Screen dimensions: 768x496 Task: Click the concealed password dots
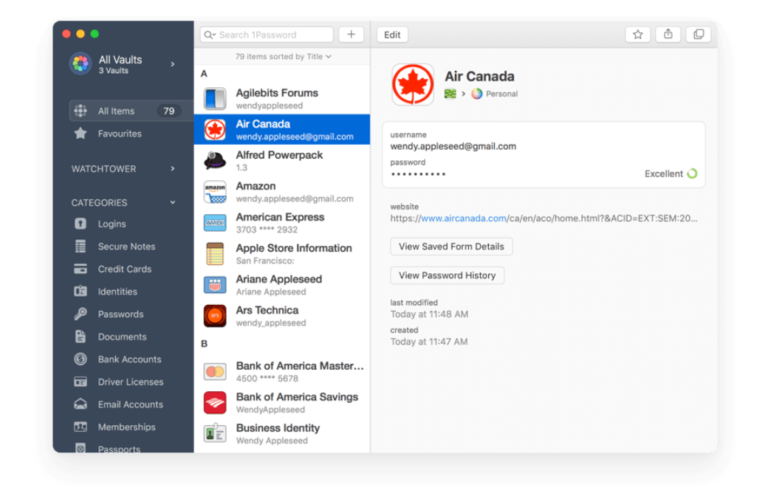418,174
